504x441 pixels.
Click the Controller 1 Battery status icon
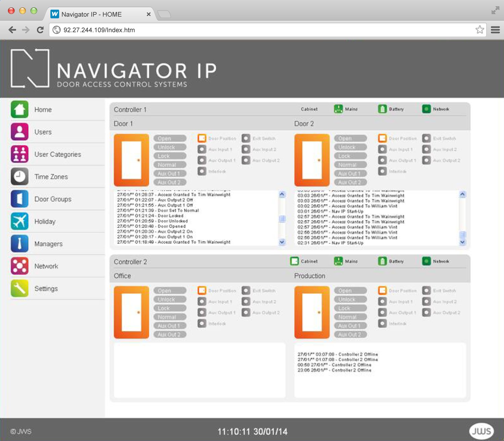pos(382,109)
